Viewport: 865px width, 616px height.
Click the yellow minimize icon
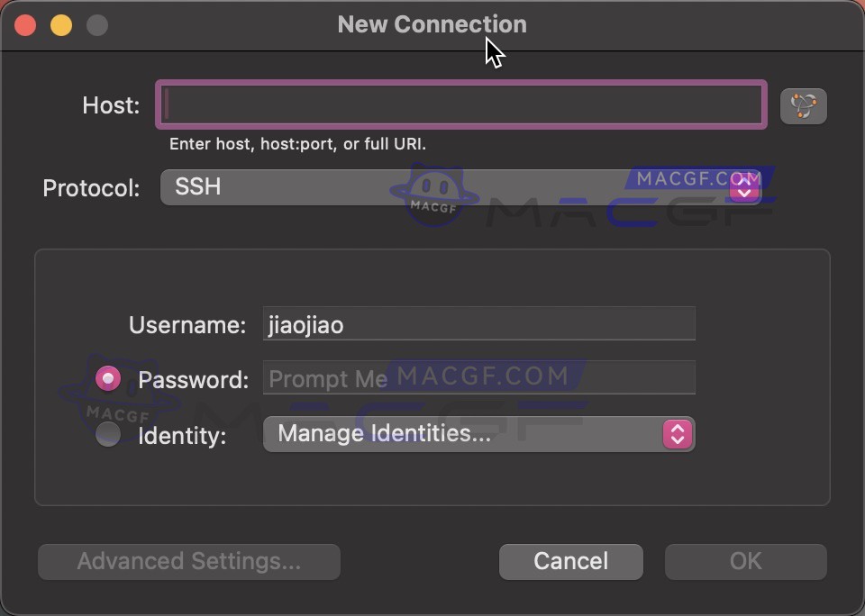[60, 25]
